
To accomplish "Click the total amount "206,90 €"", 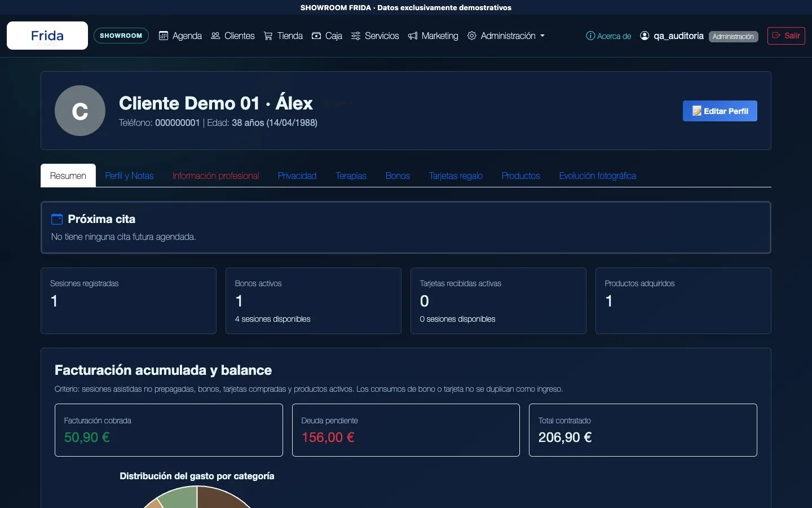I will pos(565,437).
